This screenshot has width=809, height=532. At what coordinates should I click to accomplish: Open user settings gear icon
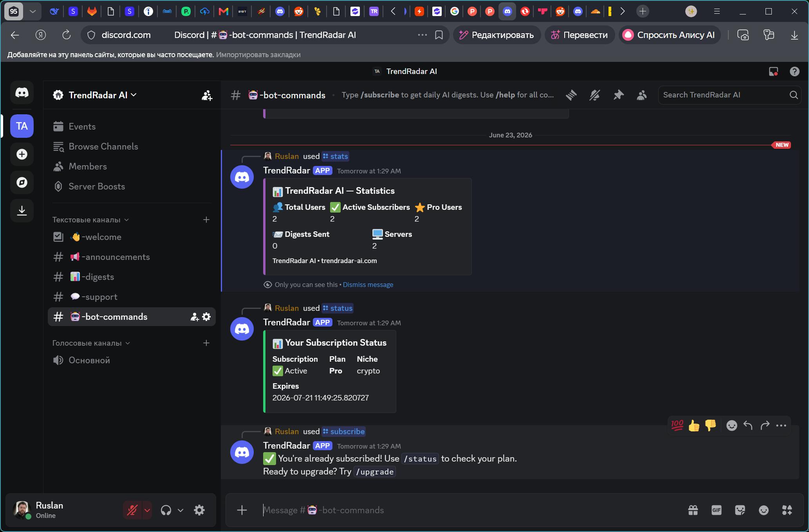199,510
